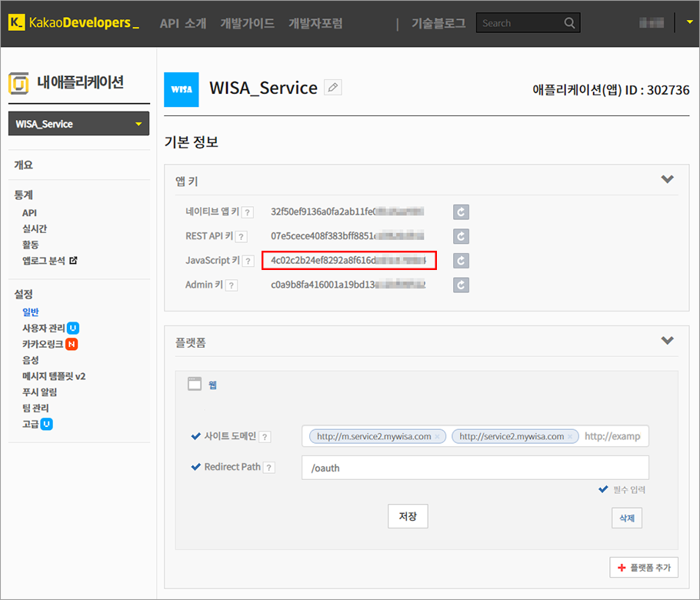Open help for Redirect Path
The image size is (700, 600).
click(x=268, y=468)
